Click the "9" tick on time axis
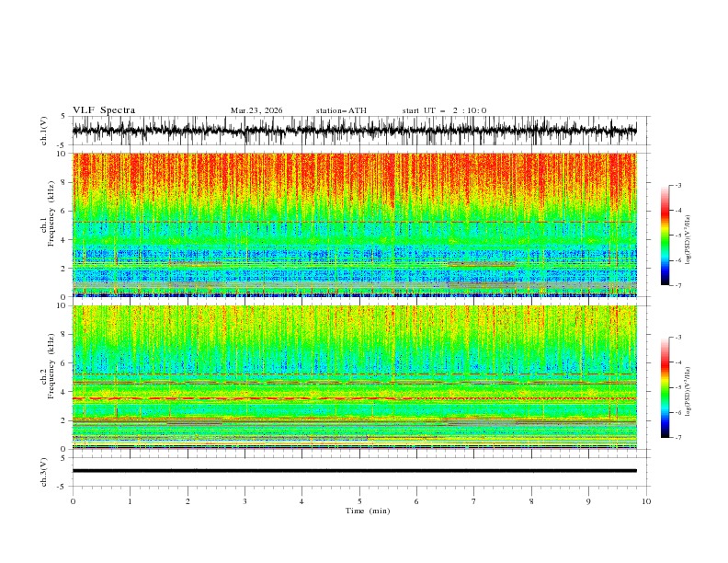The height and width of the screenshot is (563, 728). 588,501
